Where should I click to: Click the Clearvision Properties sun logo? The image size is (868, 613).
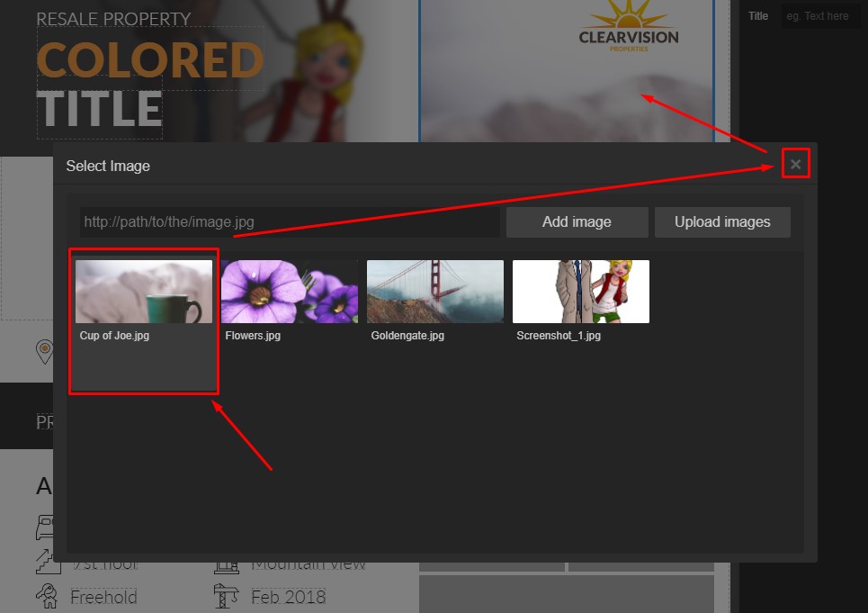[629, 26]
